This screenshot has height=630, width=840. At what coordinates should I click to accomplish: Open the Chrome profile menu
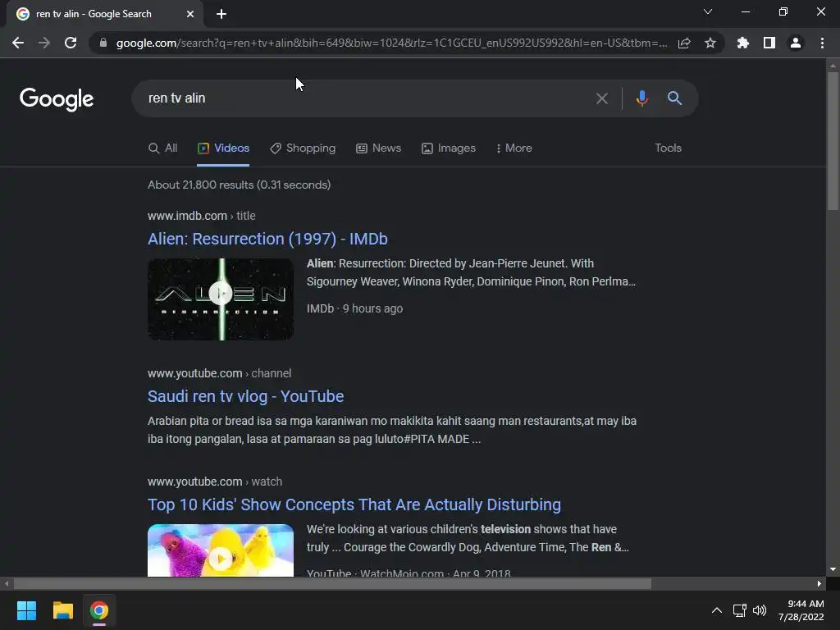pyautogui.click(x=796, y=43)
